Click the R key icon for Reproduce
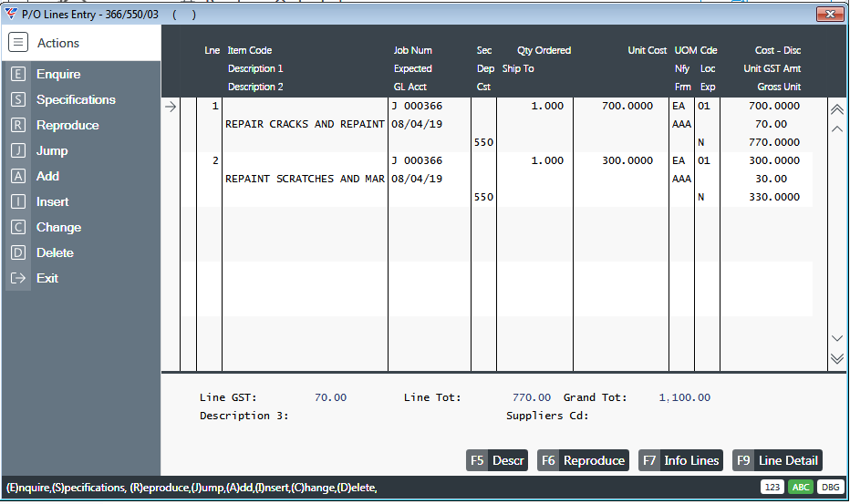850x504 pixels. [x=18, y=125]
